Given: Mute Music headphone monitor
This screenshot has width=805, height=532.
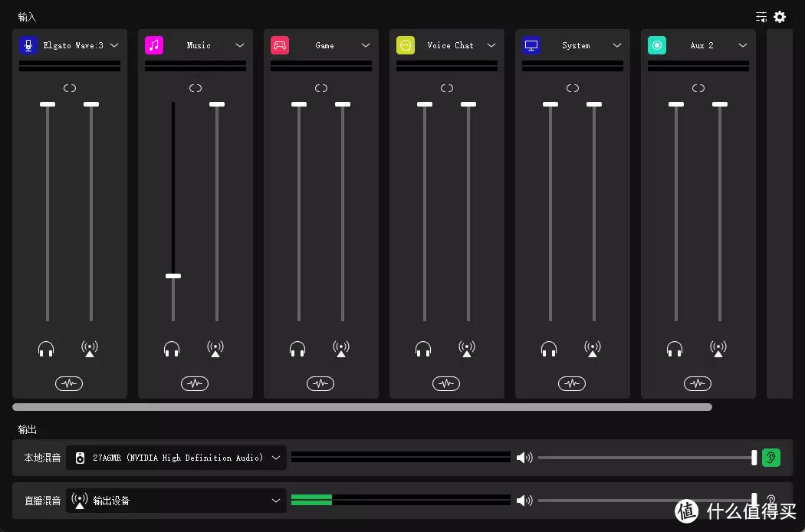Looking at the screenshot, I should [172, 350].
